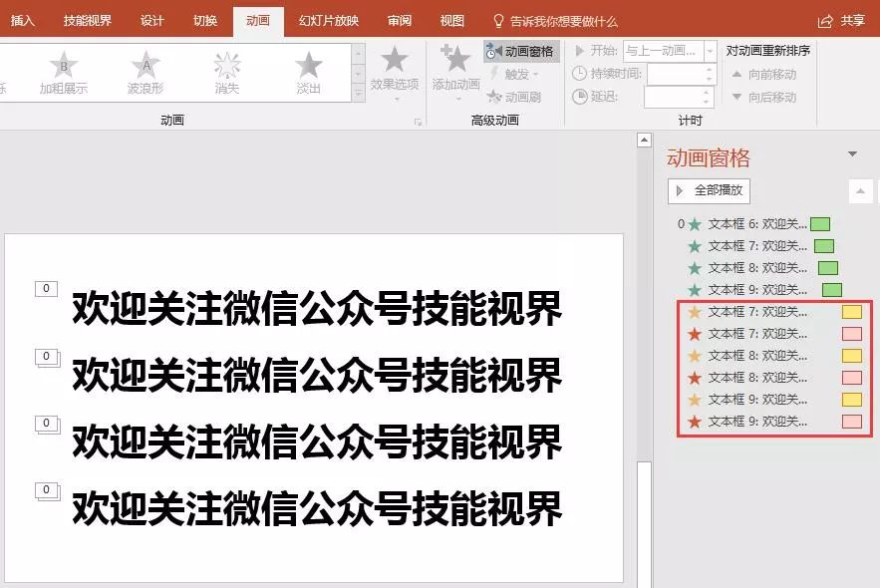Apply the 加粗展示 animation effect
This screenshot has height=588, width=880.
63,75
